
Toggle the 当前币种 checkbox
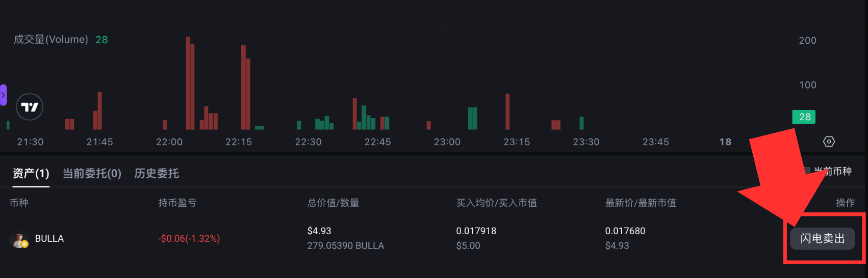pos(806,171)
